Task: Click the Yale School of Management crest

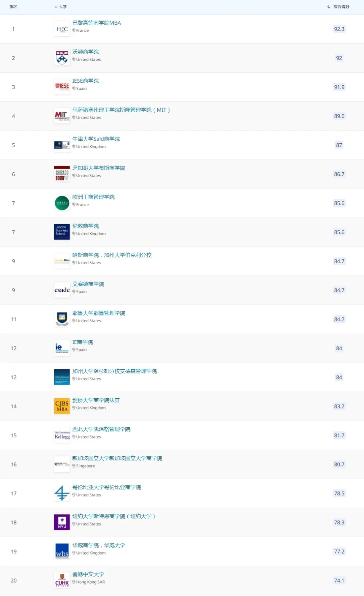Action: click(62, 319)
